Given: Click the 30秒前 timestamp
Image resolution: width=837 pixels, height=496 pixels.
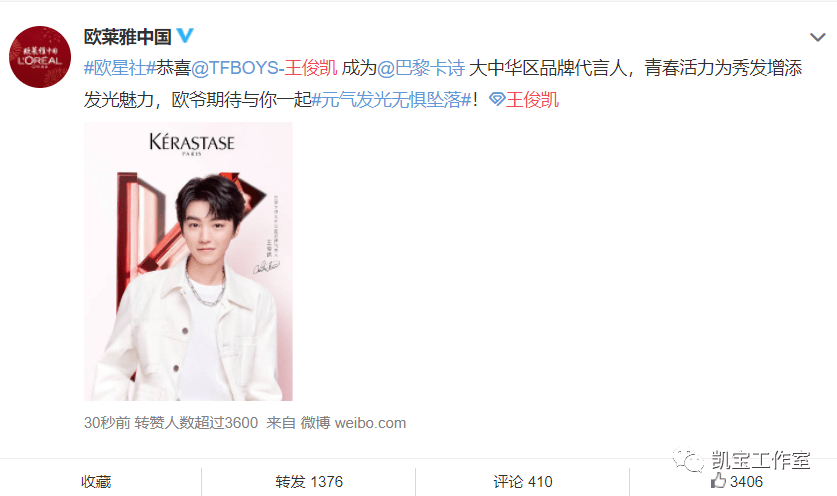Looking at the screenshot, I should pyautogui.click(x=107, y=423).
